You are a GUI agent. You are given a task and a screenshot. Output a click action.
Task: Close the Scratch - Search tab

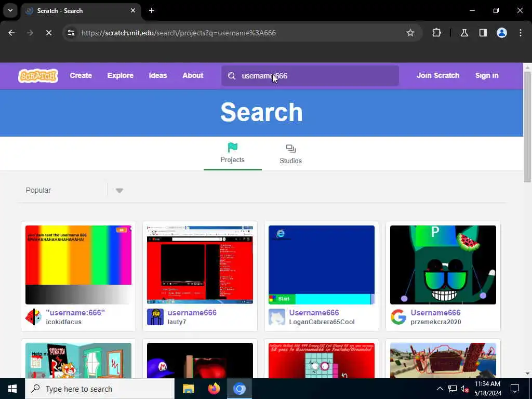[133, 10]
